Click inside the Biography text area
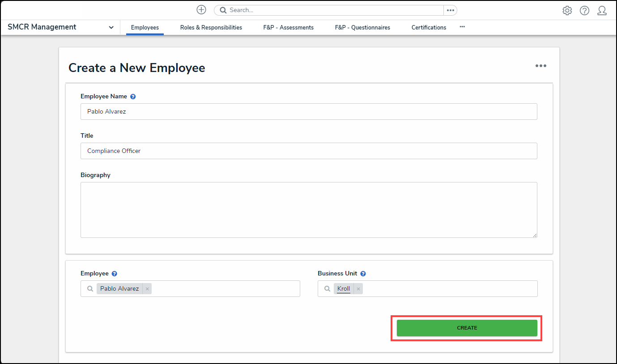The height and width of the screenshot is (364, 617). click(x=308, y=210)
